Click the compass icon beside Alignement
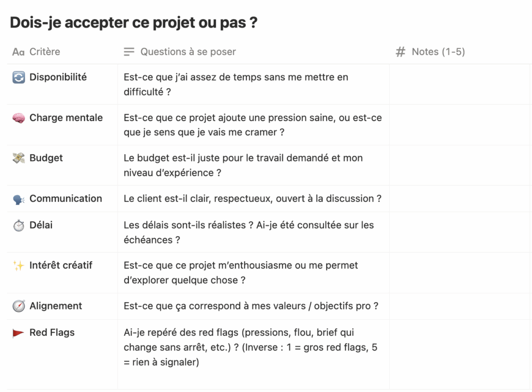The image size is (532, 392). (x=19, y=306)
